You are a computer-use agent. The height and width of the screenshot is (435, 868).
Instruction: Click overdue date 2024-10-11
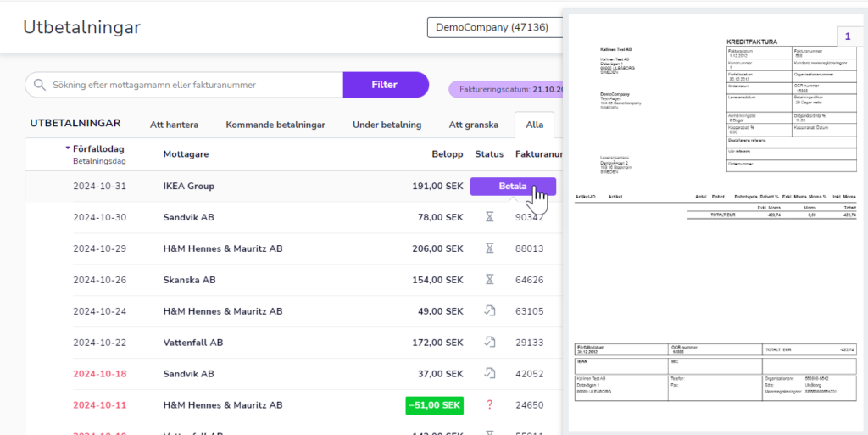pos(100,405)
